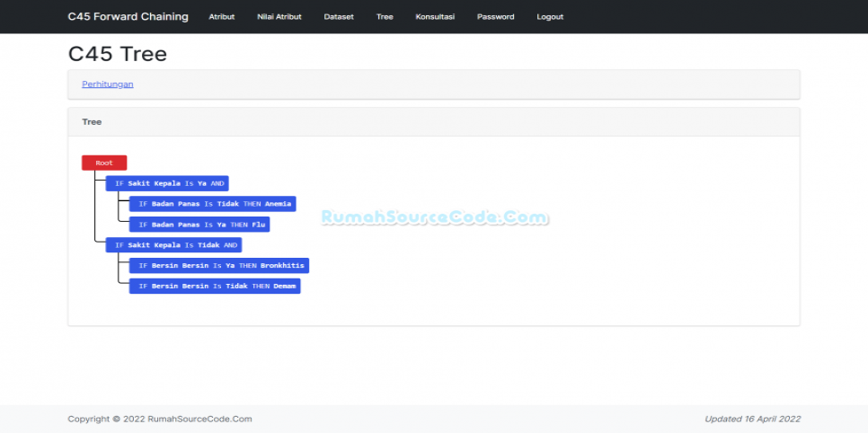Viewport: 868px width, 433px height.
Task: Click the 'Badan Panas Is Ya THEN Flu' node
Action: point(199,225)
